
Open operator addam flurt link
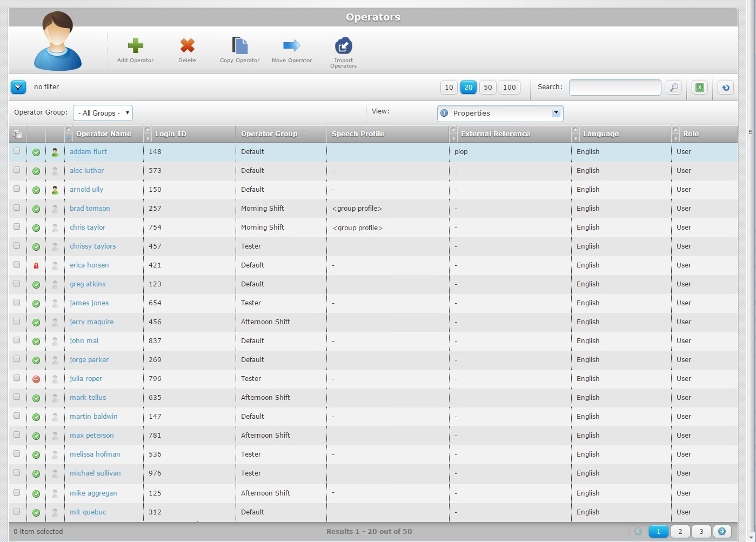[x=88, y=152]
